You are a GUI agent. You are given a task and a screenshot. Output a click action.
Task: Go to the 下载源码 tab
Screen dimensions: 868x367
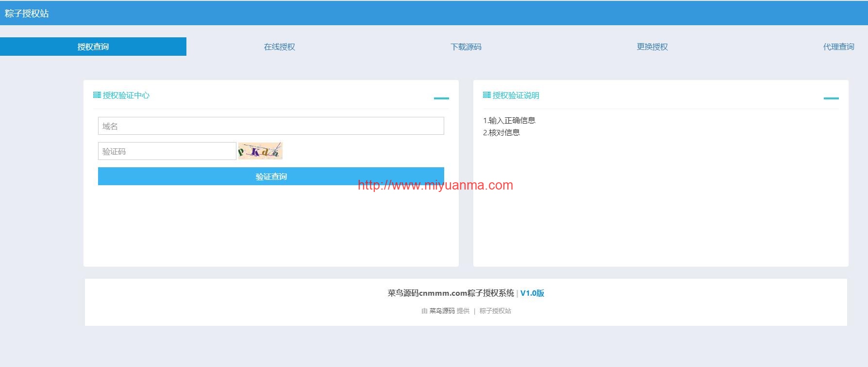pos(466,47)
